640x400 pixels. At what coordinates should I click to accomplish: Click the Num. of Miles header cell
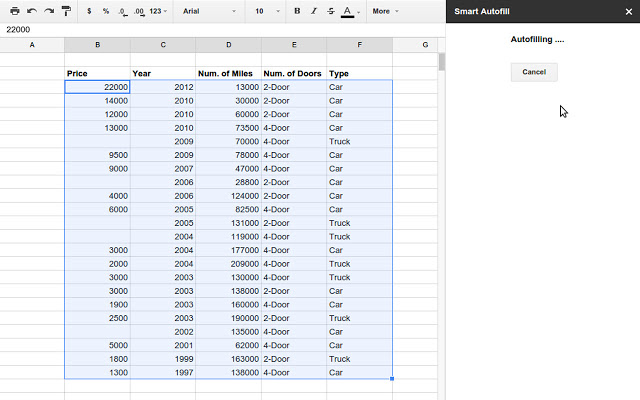tap(229, 73)
